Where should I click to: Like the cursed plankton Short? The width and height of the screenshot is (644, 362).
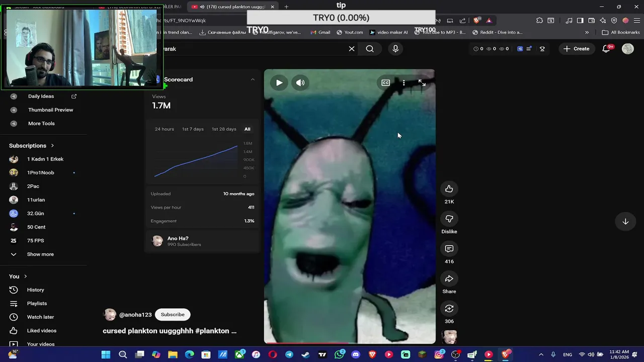tap(449, 189)
